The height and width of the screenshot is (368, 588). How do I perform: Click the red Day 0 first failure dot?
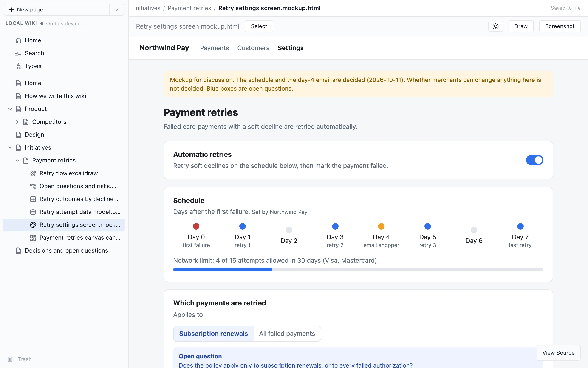196,226
